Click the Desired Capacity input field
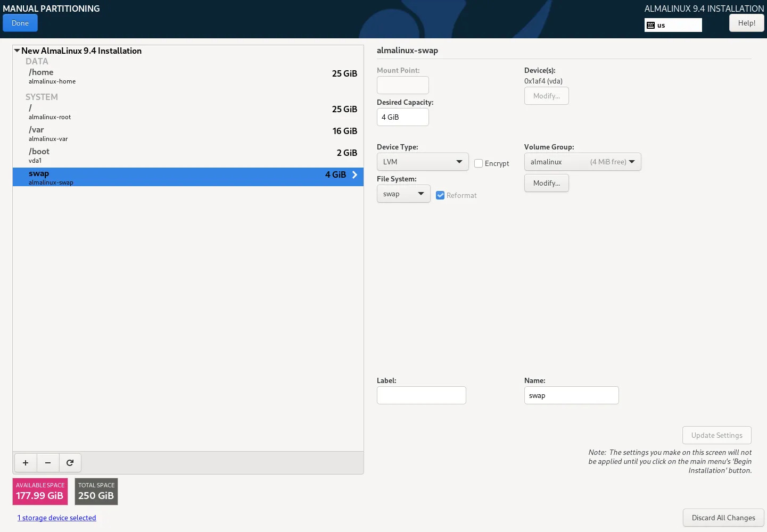This screenshot has height=532, width=767. click(x=402, y=117)
